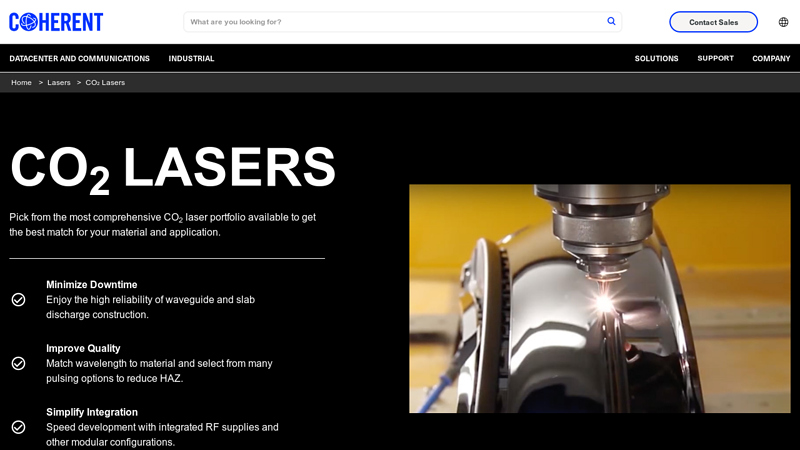This screenshot has height=450, width=800.
Task: Open the Company menu
Action: pos(771,59)
